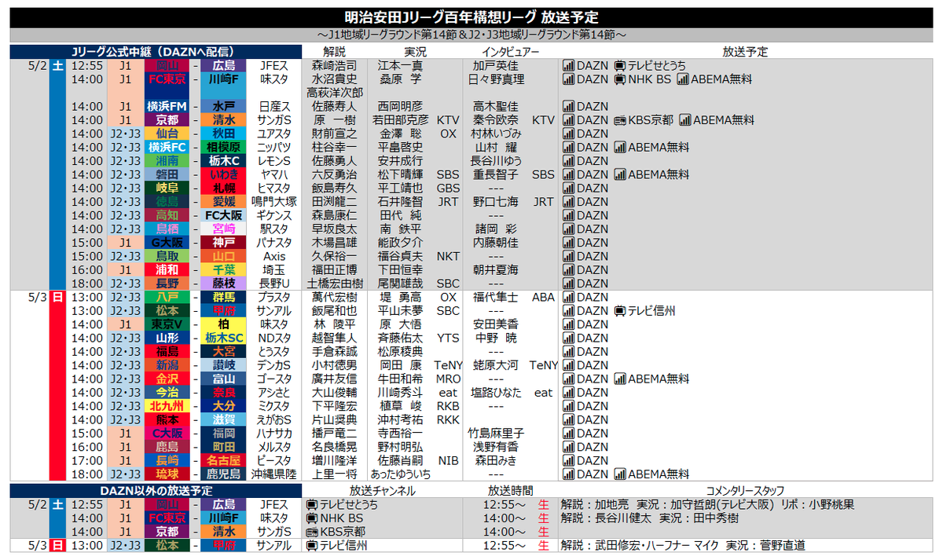
Task: Click the G大阪 team cell
Action: pos(167,243)
